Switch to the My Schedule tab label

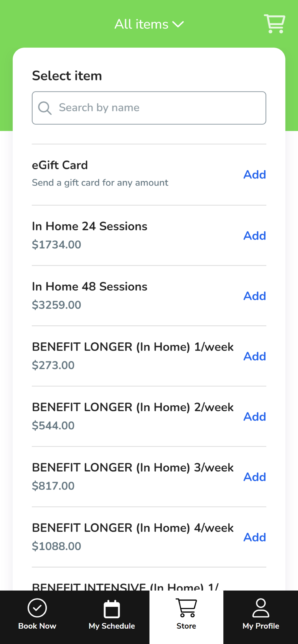[x=112, y=626]
